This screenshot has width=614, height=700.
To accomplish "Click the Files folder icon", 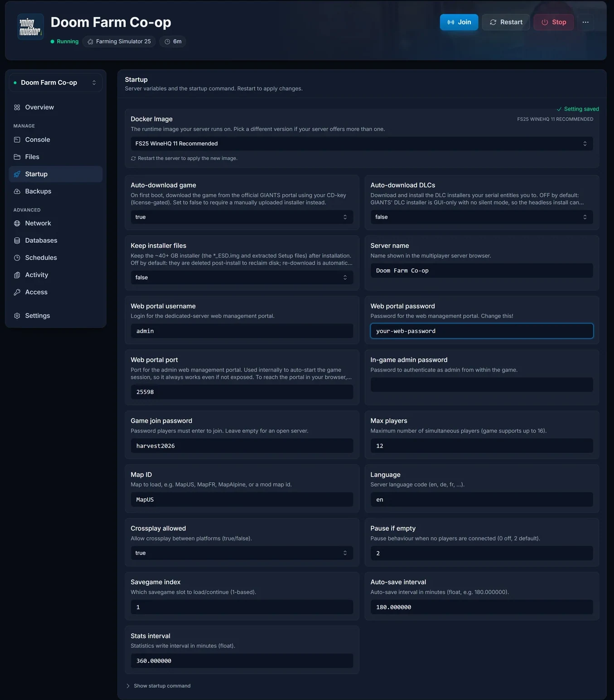I will tap(17, 157).
